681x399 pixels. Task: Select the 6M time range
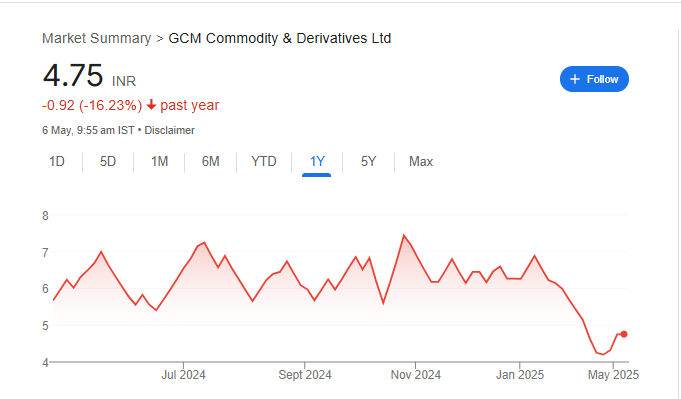(x=210, y=162)
